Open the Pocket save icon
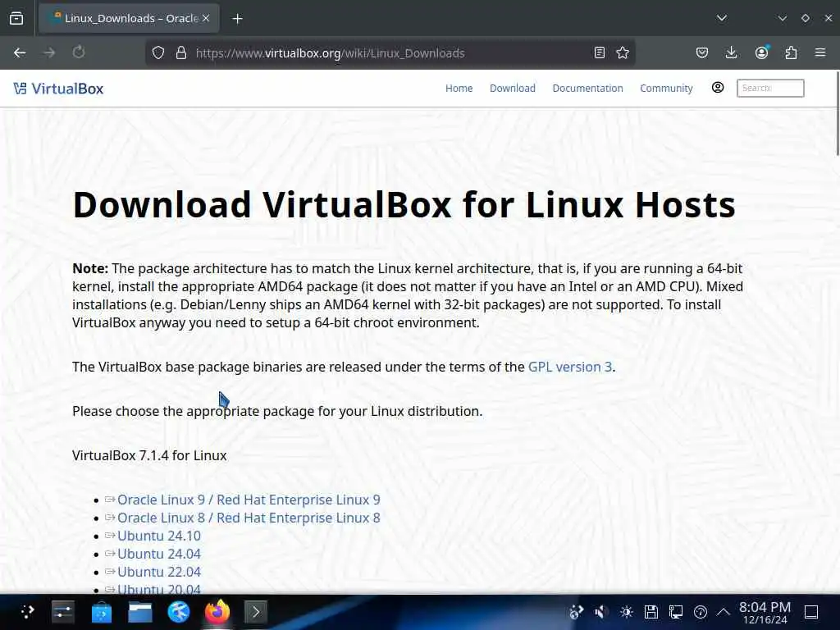Image resolution: width=840 pixels, height=630 pixels. [702, 52]
